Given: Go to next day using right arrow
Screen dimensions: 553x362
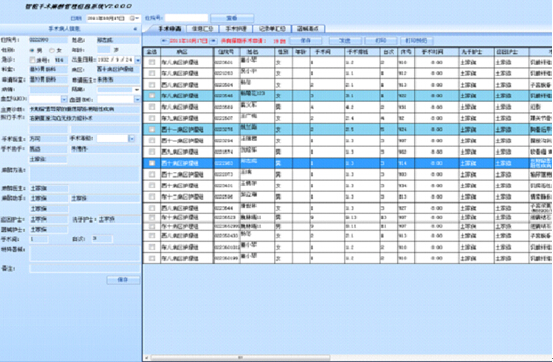Looking at the screenshot, I should 213,41.
